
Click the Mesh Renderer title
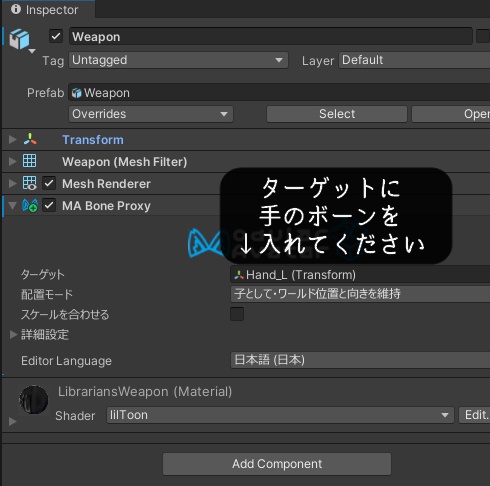pyautogui.click(x=106, y=184)
